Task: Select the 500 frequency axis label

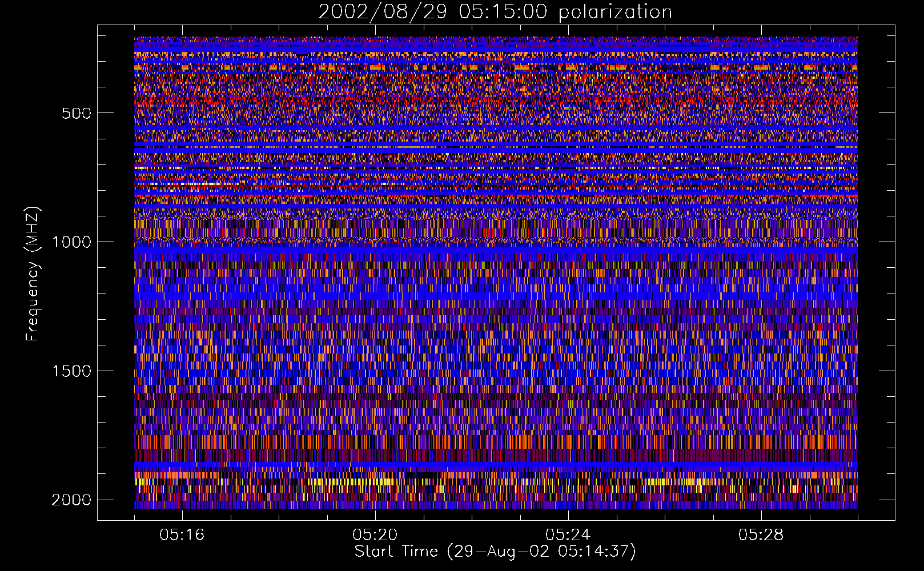Action: point(76,113)
